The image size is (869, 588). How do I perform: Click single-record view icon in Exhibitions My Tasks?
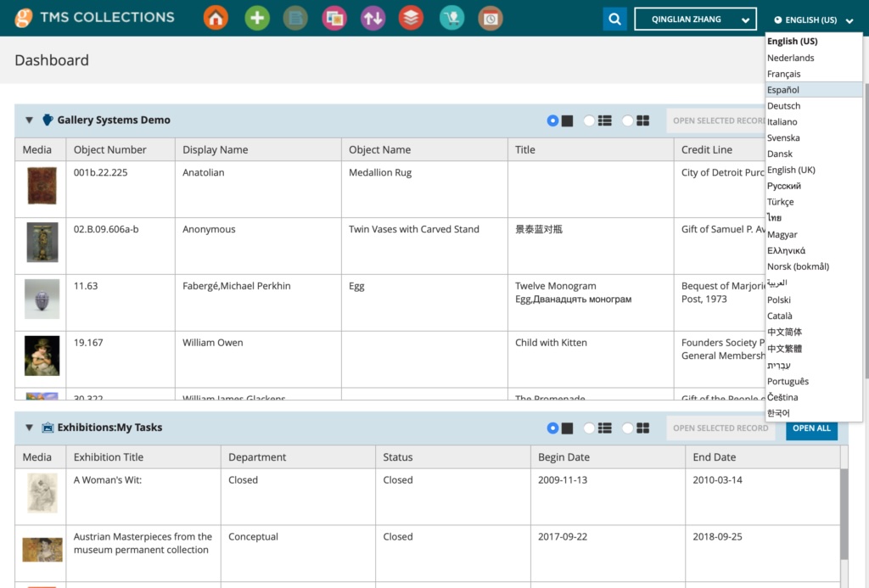point(567,428)
